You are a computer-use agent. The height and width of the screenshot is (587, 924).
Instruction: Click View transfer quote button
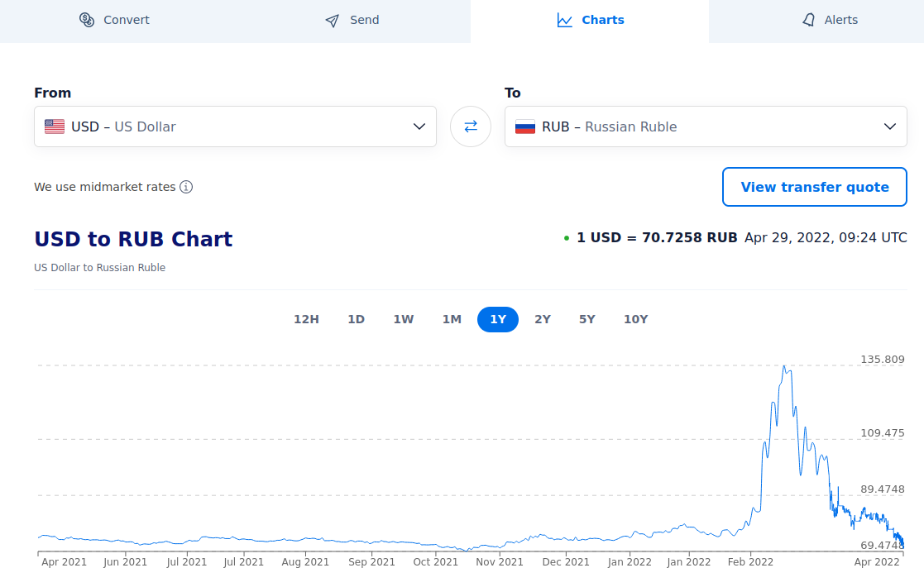(814, 187)
